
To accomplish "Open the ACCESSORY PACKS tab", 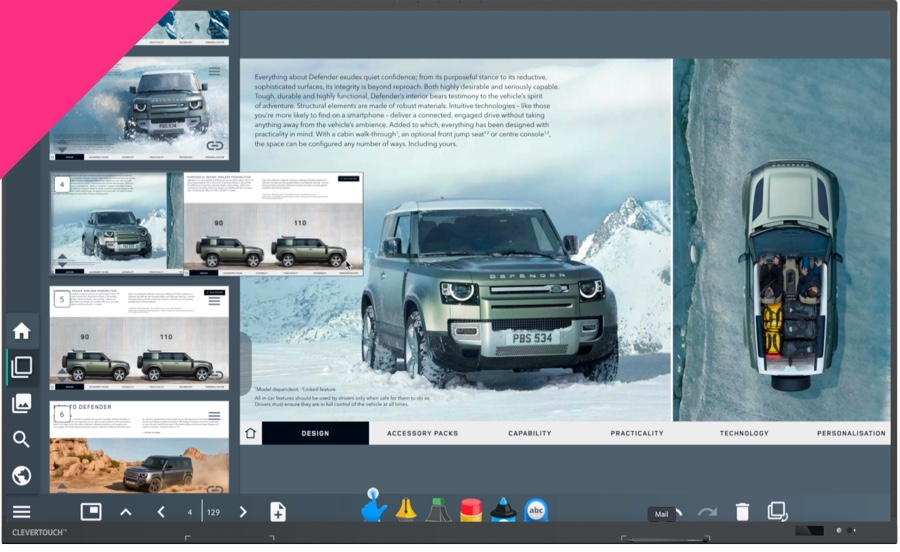I will click(422, 433).
